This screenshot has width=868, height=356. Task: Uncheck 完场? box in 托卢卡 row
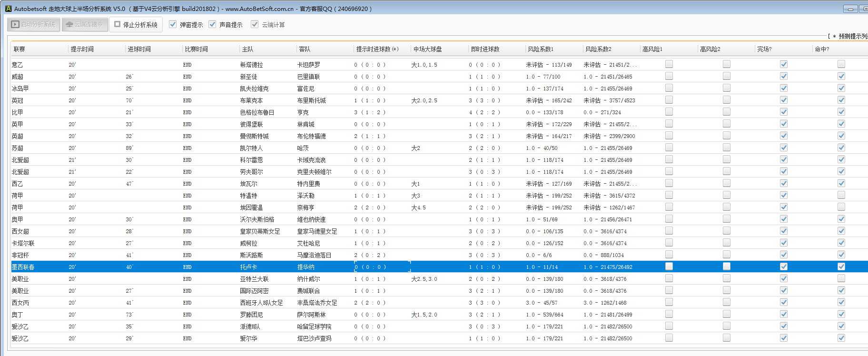[x=784, y=267]
